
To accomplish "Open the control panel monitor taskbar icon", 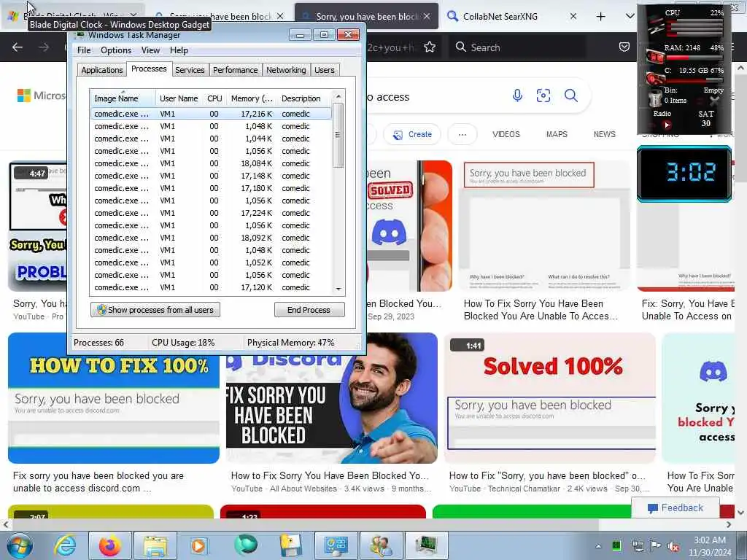I will (336, 545).
